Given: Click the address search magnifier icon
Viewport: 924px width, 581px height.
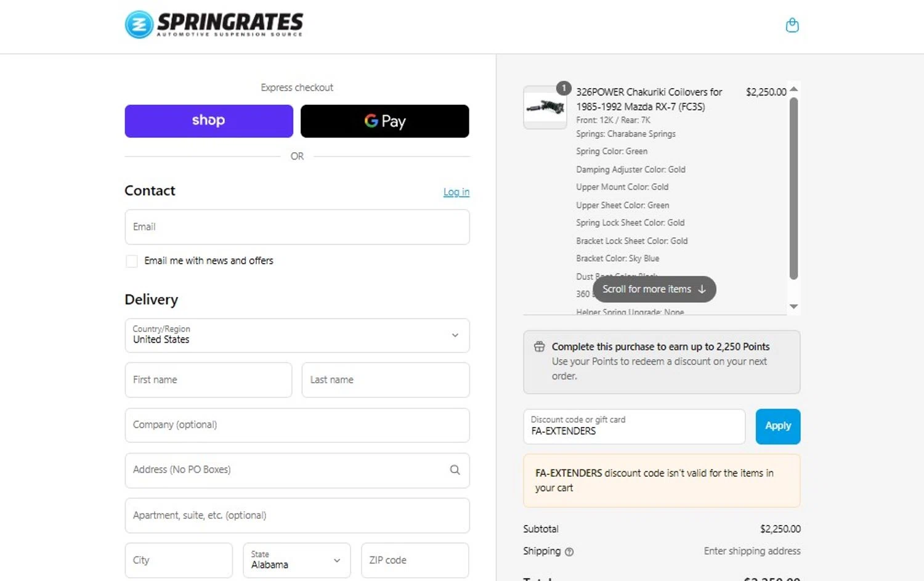Looking at the screenshot, I should (x=455, y=470).
